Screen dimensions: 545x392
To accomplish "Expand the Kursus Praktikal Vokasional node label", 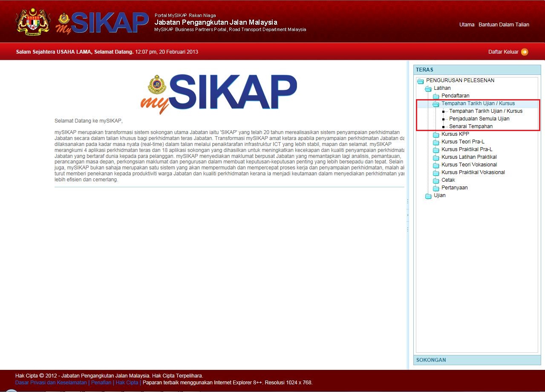I will tap(473, 172).
